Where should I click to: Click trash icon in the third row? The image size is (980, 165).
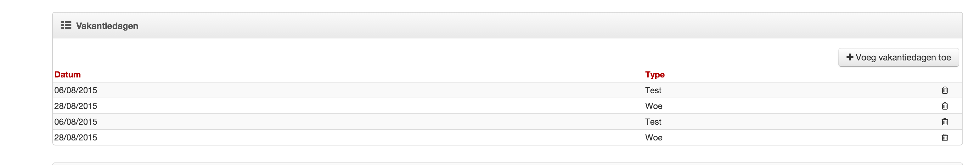click(944, 122)
